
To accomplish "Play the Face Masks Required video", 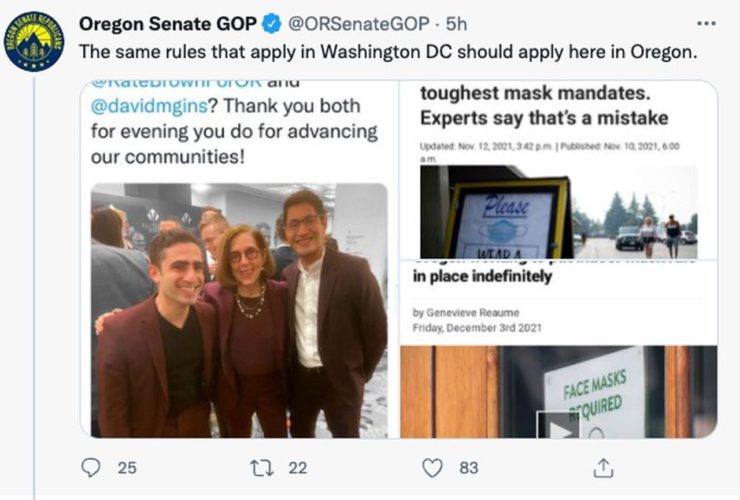I will pos(557,426).
